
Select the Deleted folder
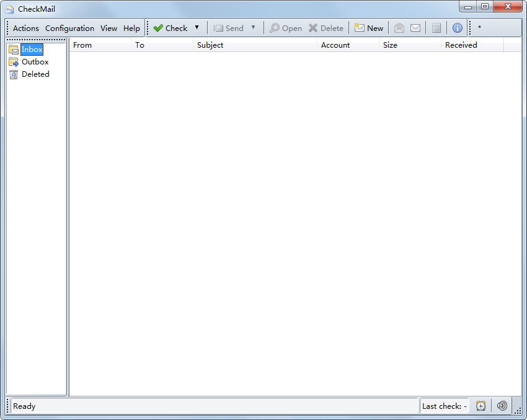pos(35,74)
